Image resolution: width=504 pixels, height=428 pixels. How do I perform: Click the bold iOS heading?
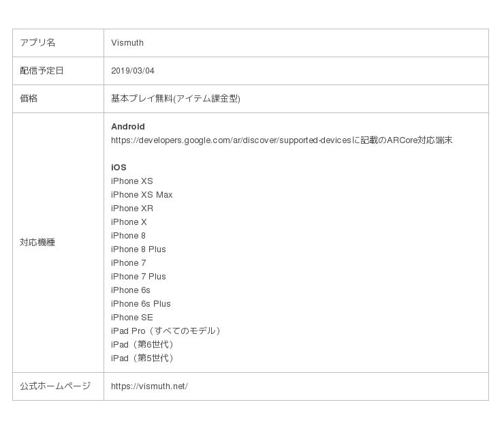[x=119, y=168]
